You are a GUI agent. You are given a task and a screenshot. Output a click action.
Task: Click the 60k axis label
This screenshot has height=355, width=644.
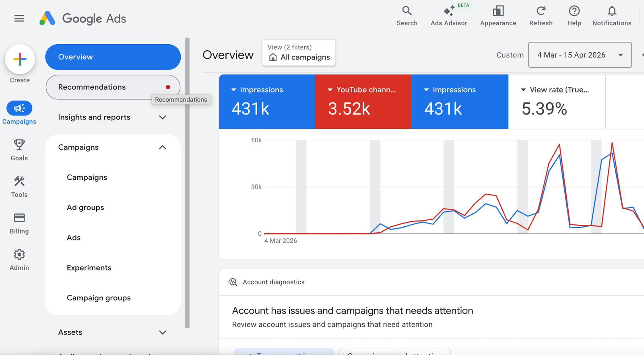coord(256,140)
